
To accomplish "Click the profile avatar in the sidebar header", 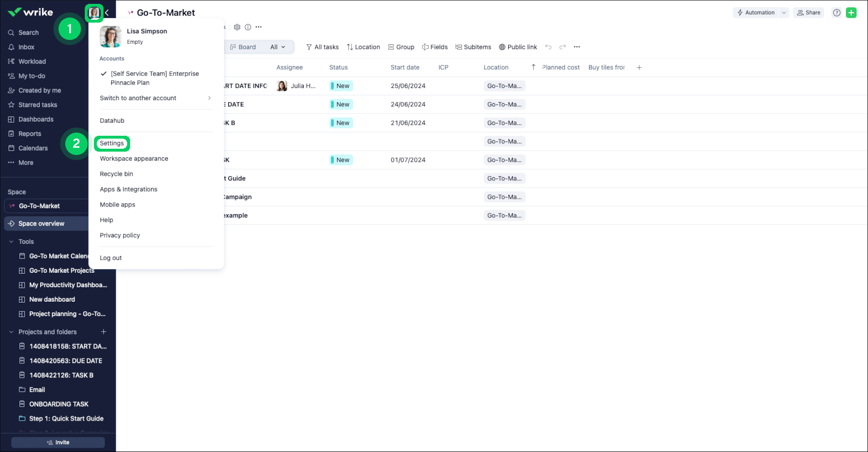I will (x=94, y=13).
